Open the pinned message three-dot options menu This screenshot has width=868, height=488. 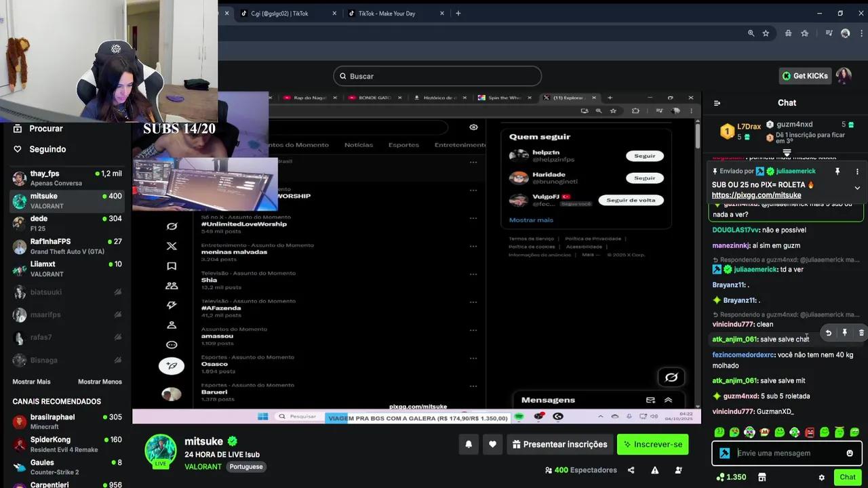857,171
